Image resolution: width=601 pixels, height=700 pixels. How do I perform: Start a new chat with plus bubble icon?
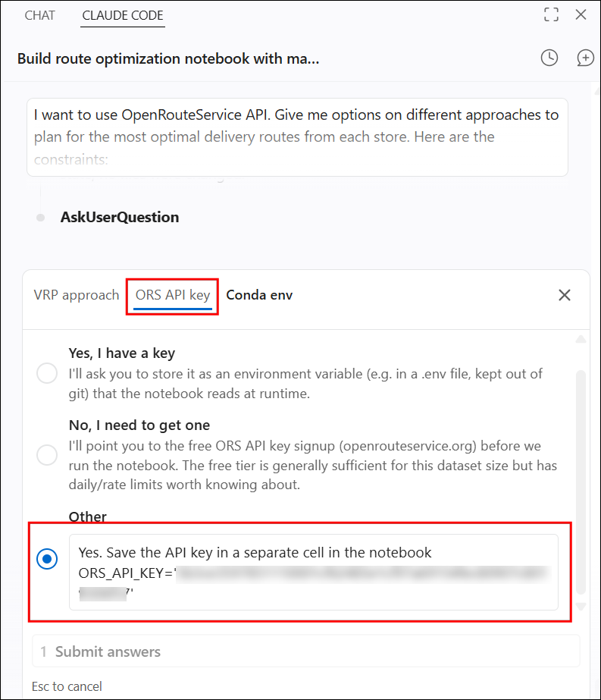tap(585, 58)
